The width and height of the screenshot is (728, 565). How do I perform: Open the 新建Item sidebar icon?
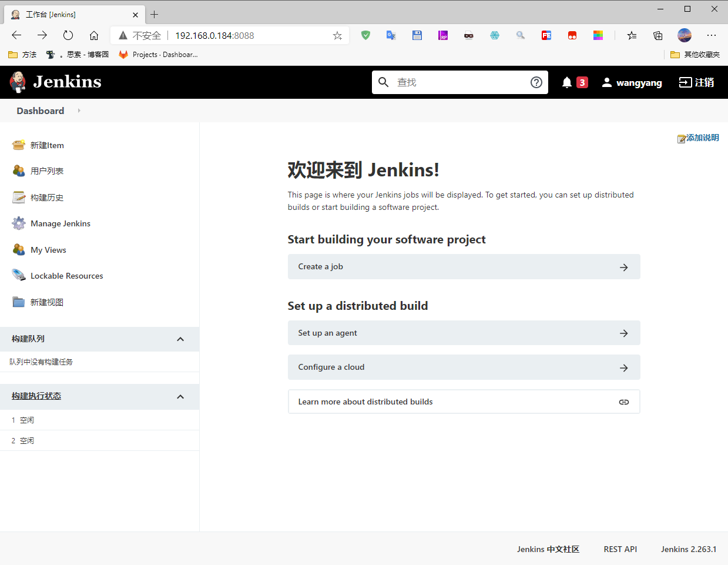pyautogui.click(x=19, y=145)
